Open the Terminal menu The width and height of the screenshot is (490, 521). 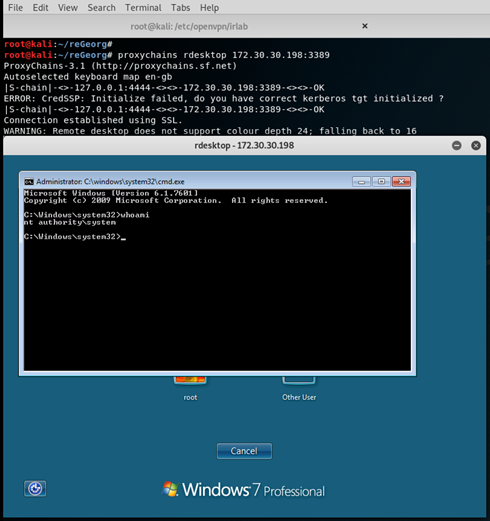pos(143,7)
